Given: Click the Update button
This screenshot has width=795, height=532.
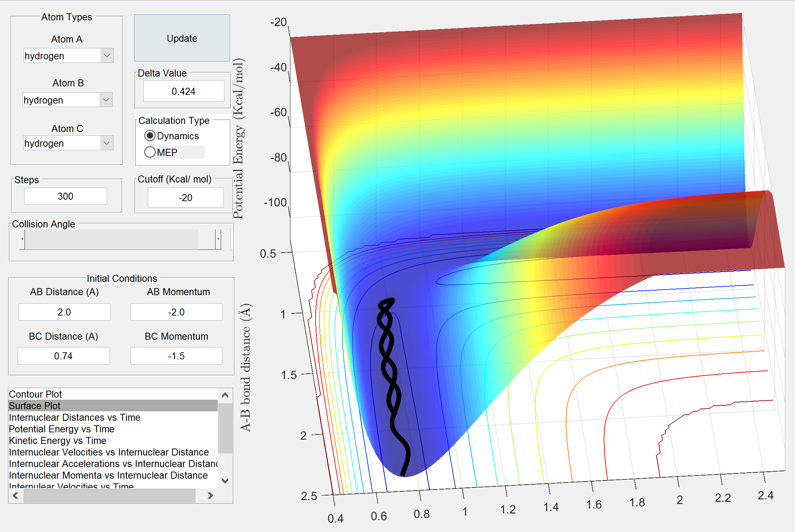Looking at the screenshot, I should (x=182, y=38).
